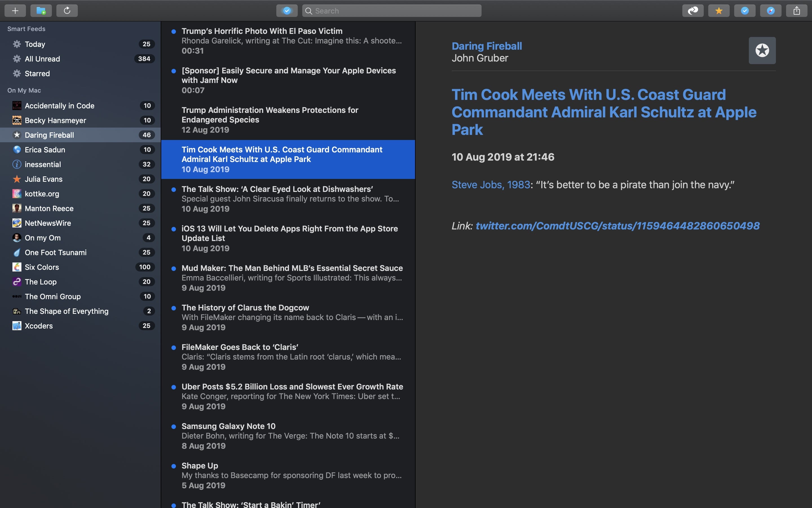Open article in browser using the compass icon

pos(771,11)
